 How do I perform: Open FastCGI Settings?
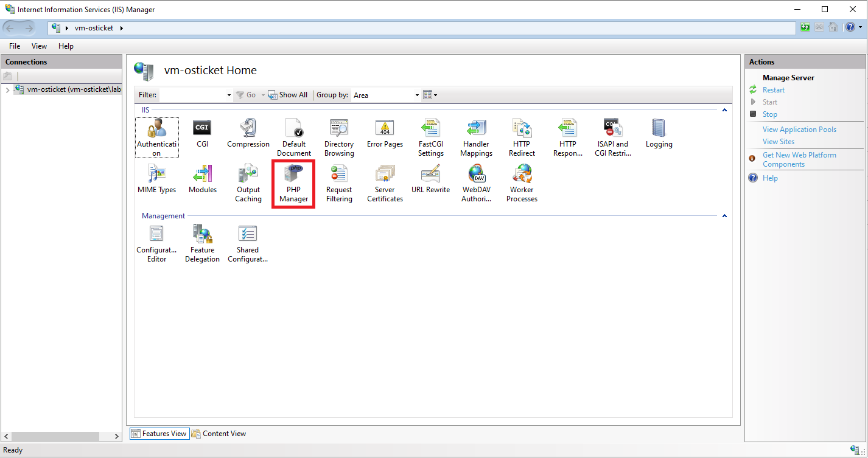431,137
